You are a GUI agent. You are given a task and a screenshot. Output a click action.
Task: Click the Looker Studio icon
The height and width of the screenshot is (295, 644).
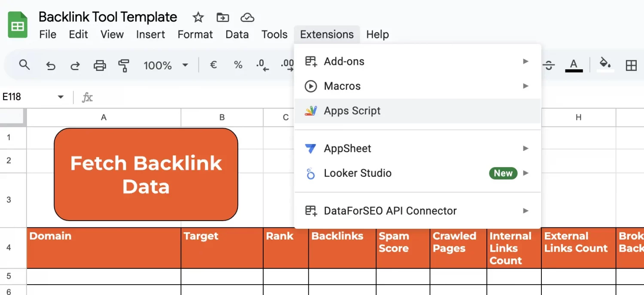(311, 173)
